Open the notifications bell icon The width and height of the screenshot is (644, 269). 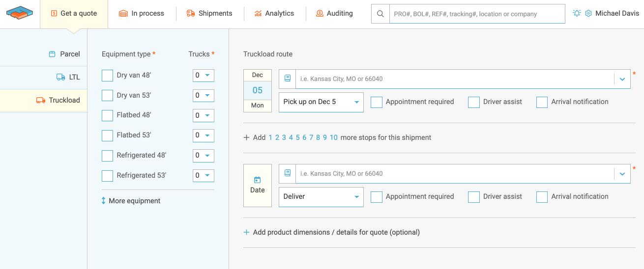[x=577, y=13]
